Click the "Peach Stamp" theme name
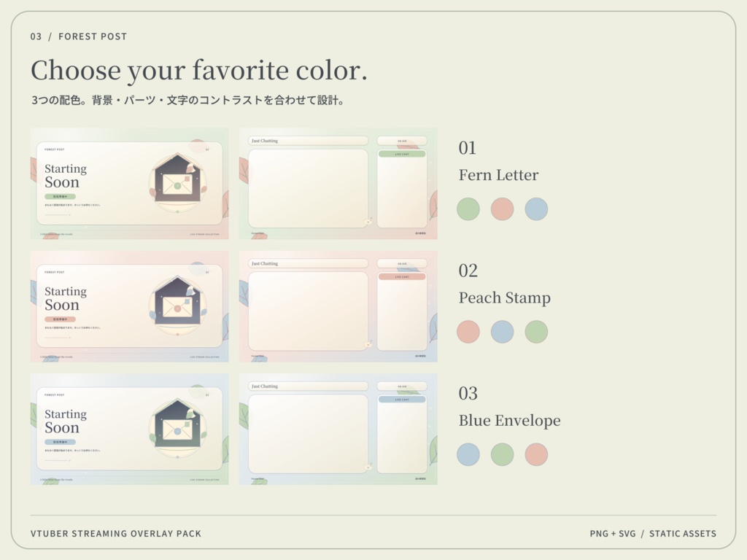This screenshot has height=560, width=747. click(x=505, y=297)
